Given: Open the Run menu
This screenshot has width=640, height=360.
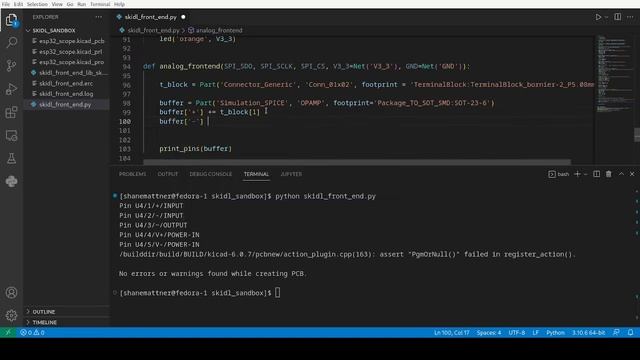Looking at the screenshot, I should coord(82,4).
